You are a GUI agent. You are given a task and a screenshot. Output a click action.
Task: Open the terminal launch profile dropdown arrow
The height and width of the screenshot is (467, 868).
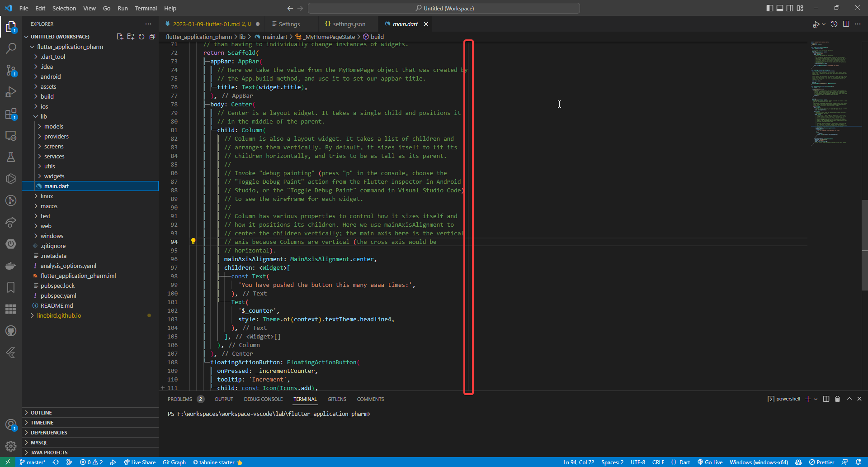coord(816,399)
